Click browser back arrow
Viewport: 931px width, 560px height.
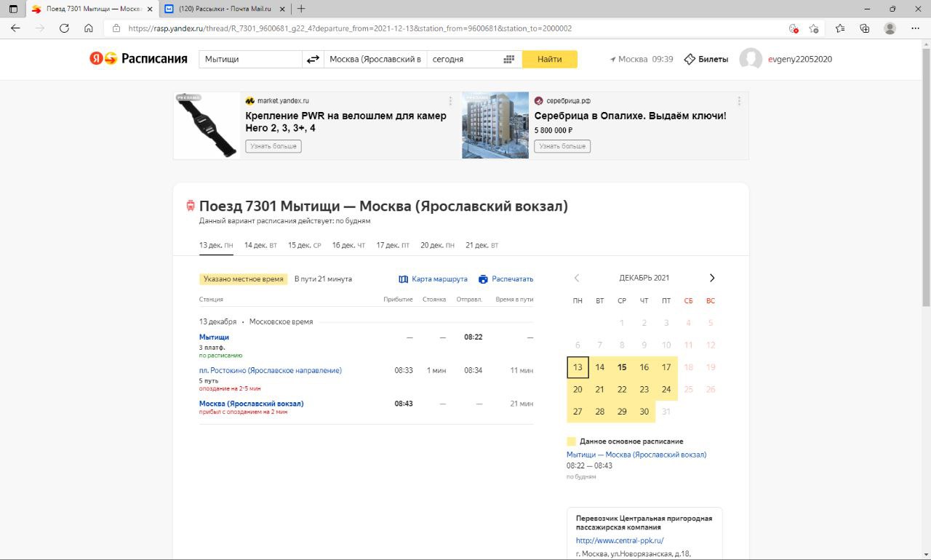tap(15, 28)
